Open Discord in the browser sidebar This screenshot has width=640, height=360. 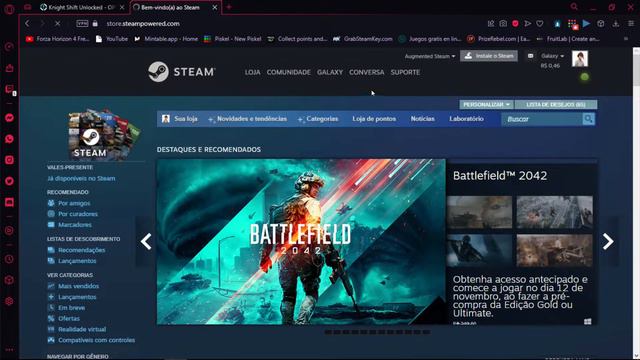(9, 202)
